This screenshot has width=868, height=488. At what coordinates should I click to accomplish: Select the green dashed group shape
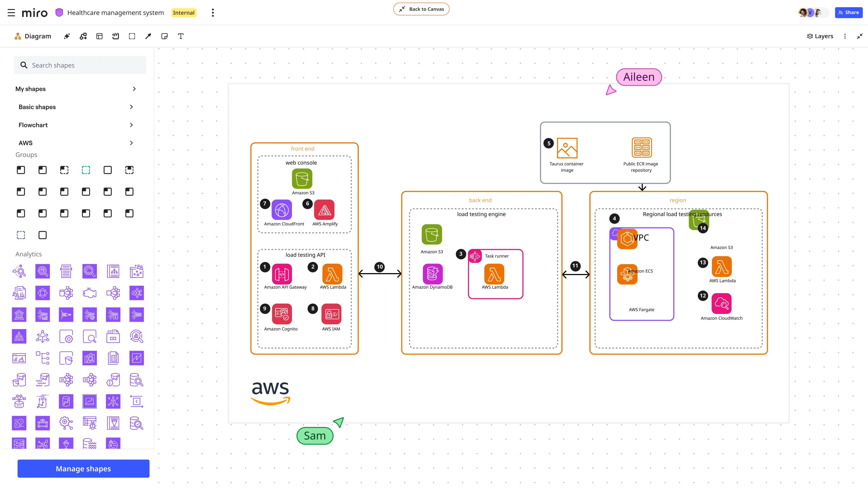pos(86,170)
